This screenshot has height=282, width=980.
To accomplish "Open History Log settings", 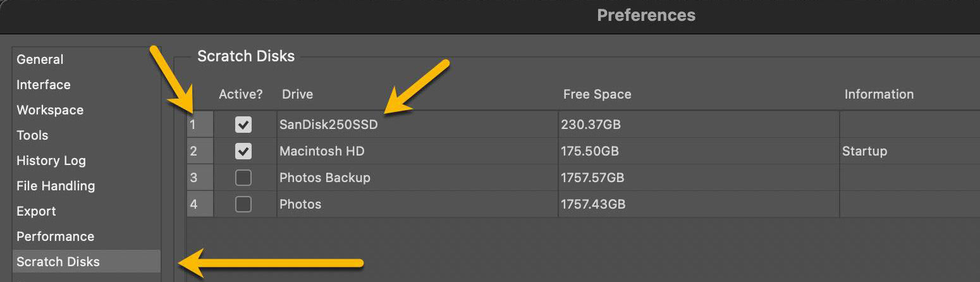I will coord(51,161).
